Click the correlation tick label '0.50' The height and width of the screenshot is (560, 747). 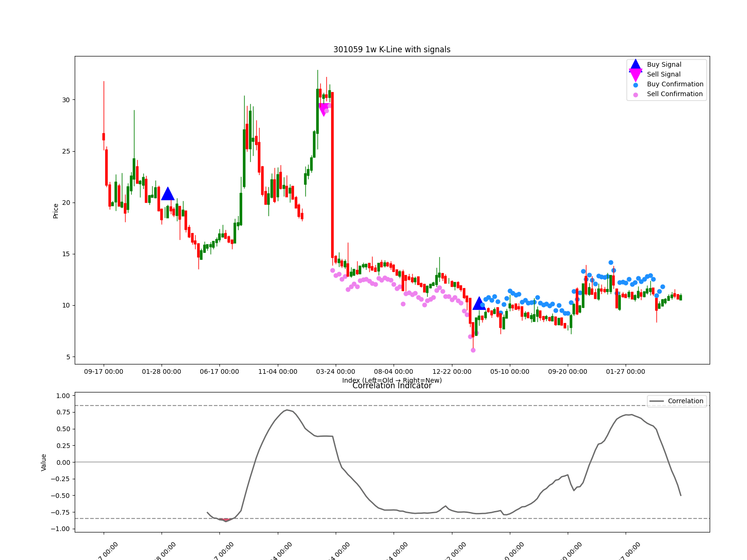[63, 429]
